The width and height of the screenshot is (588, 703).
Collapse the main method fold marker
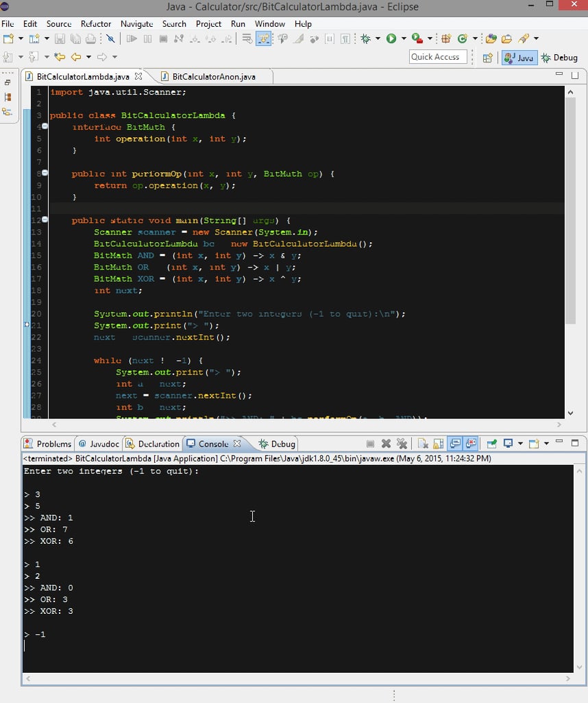(x=45, y=219)
